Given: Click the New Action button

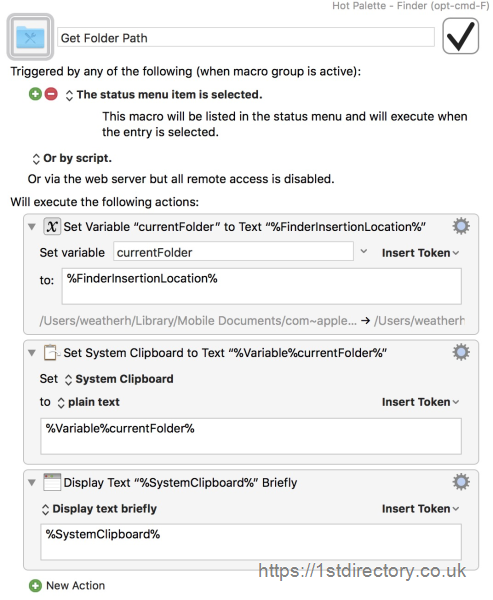Looking at the screenshot, I should click(x=67, y=585).
